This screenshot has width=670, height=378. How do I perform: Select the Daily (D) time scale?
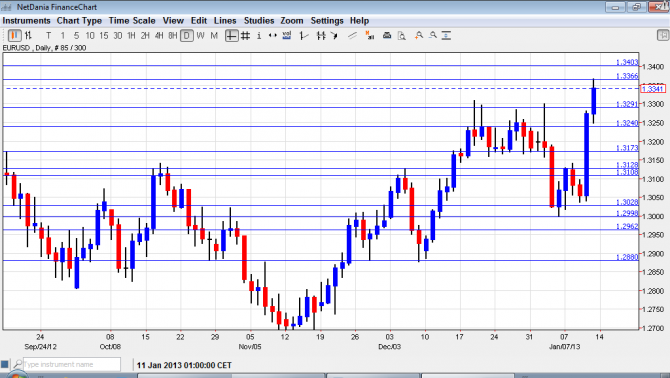(187, 36)
